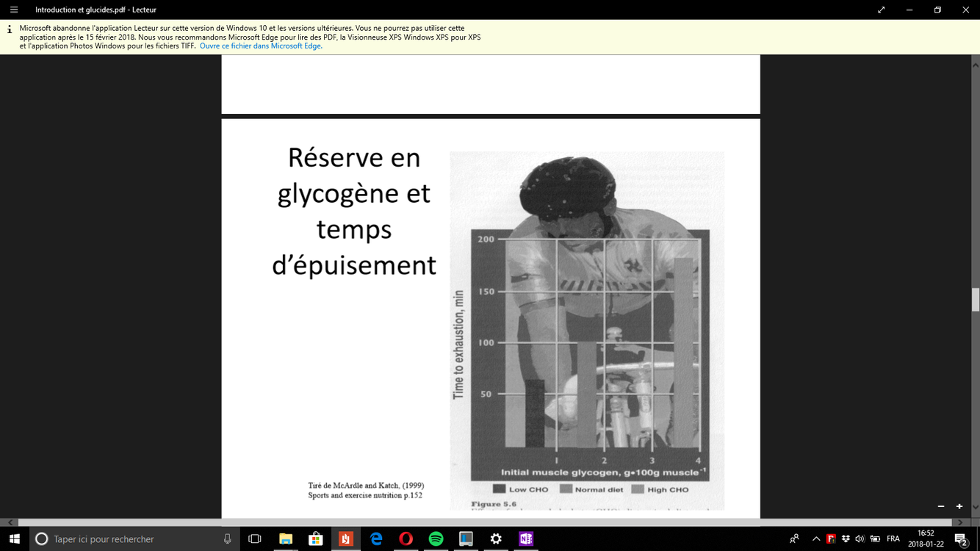The width and height of the screenshot is (980, 551).
Task: Open the Action Center notifications icon
Action: pyautogui.click(x=961, y=539)
